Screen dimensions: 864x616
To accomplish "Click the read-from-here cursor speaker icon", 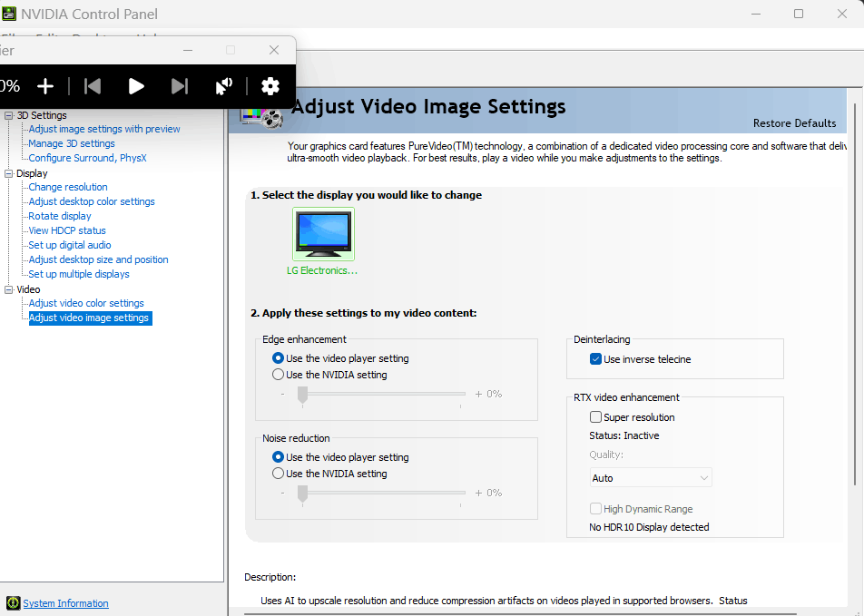I will click(223, 86).
